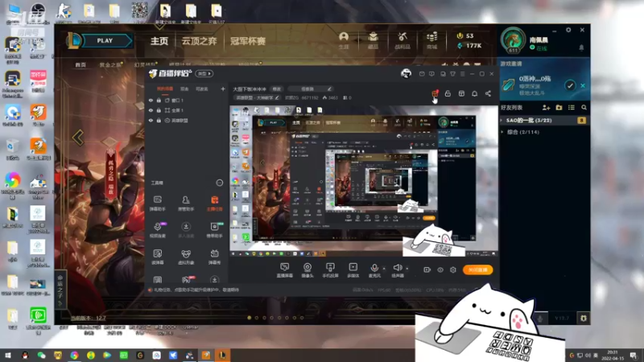Edit the stream title pencil icon
Image resolution: width=644 pixels, height=362 pixels.
(x=329, y=88)
